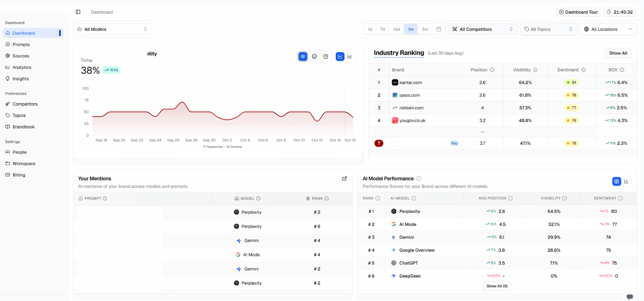This screenshot has width=644, height=301.
Task: Switch AI Model Performance to bar chart view
Action: (x=626, y=181)
